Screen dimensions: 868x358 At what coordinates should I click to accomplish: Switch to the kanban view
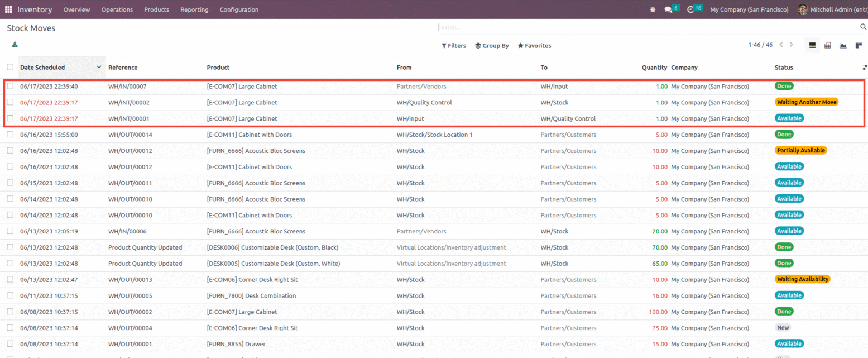[x=858, y=45]
